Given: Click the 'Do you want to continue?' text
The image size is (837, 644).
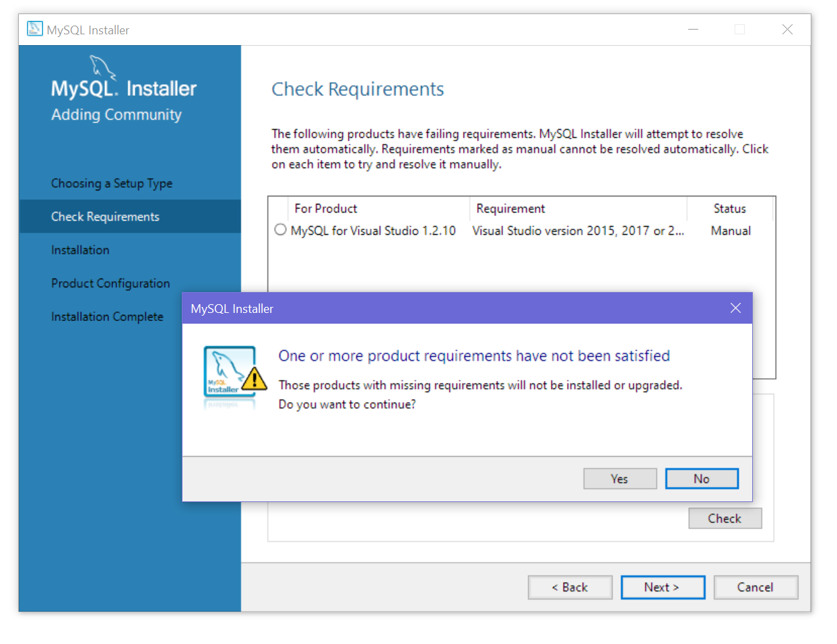Looking at the screenshot, I should point(347,404).
